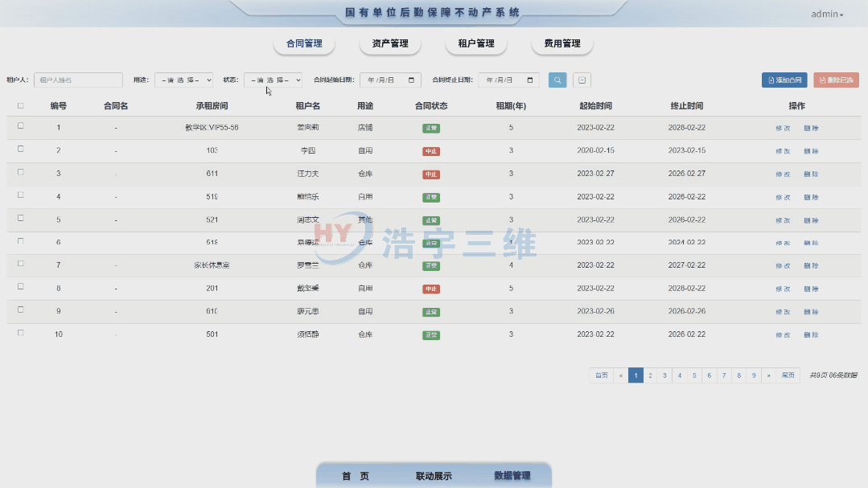Click the 租期(年) column header
Screen dimensions: 868x488
coord(511,105)
